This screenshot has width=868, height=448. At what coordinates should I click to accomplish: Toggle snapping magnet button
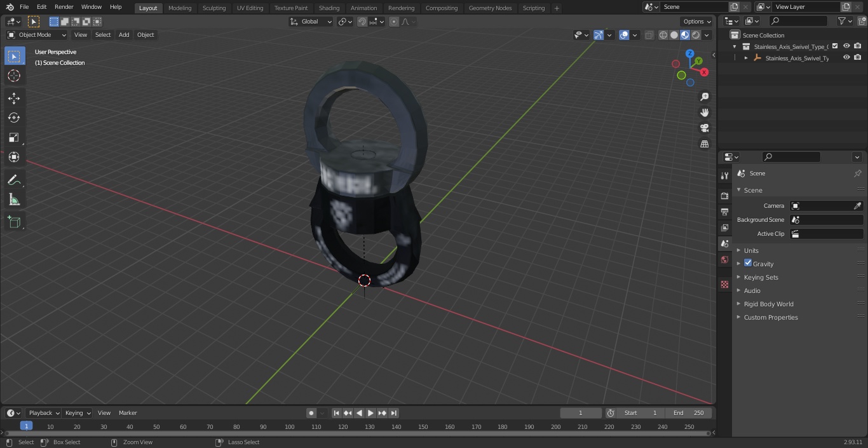(362, 22)
